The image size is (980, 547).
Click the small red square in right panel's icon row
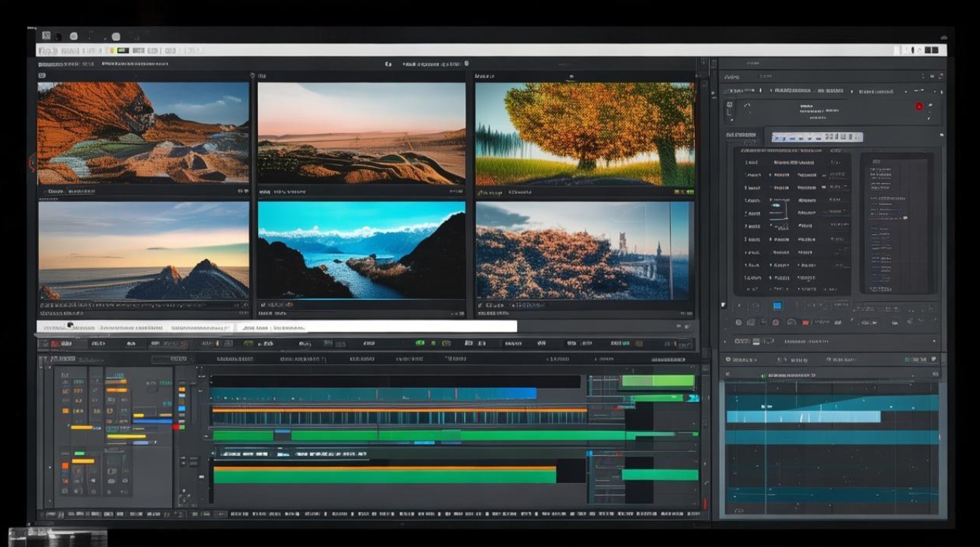click(x=806, y=322)
